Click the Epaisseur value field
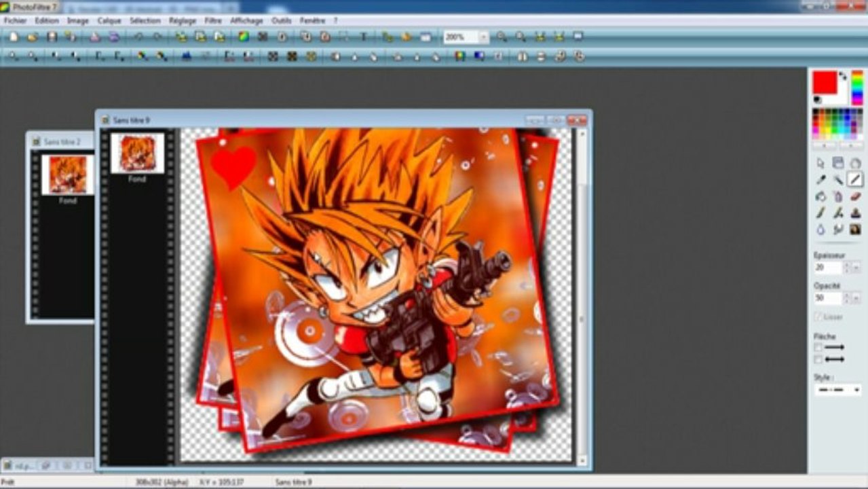Image resolution: width=868 pixels, height=489 pixels. coord(828,268)
